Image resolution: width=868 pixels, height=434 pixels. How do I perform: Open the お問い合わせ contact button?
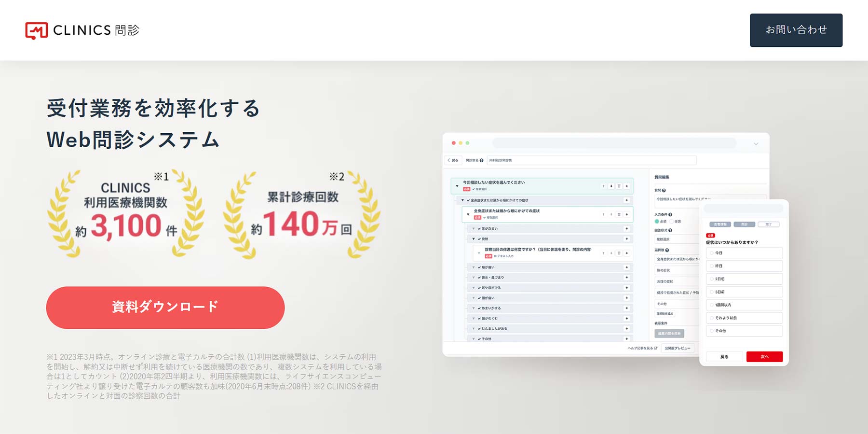pyautogui.click(x=796, y=30)
